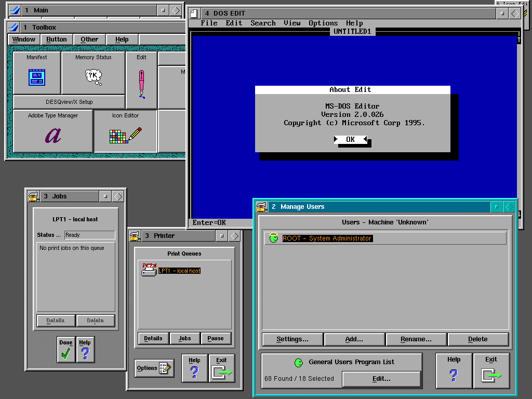Image resolution: width=532 pixels, height=399 pixels.
Task: Click Rename... in Manage Users
Action: [416, 339]
